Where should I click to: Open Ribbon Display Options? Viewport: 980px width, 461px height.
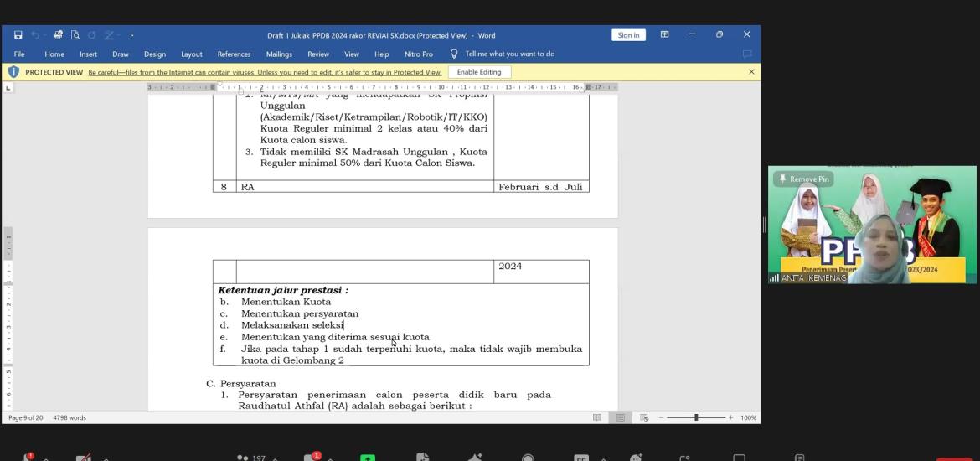(664, 35)
